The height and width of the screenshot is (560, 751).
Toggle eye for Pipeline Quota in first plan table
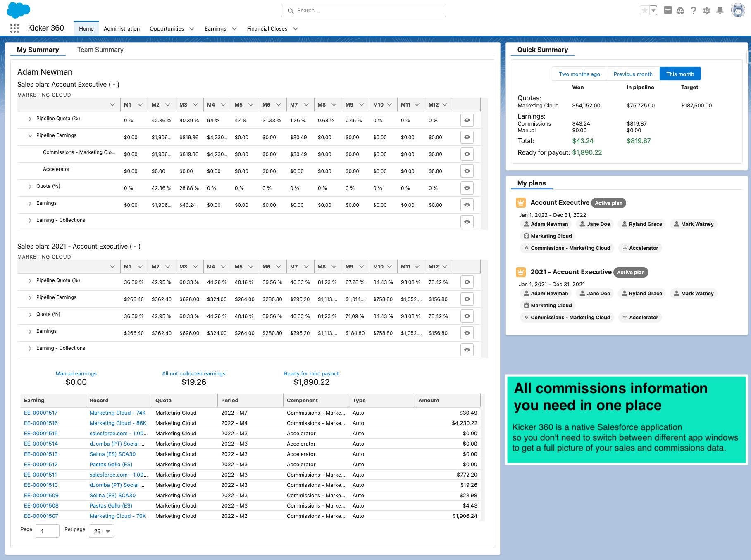coord(467,121)
